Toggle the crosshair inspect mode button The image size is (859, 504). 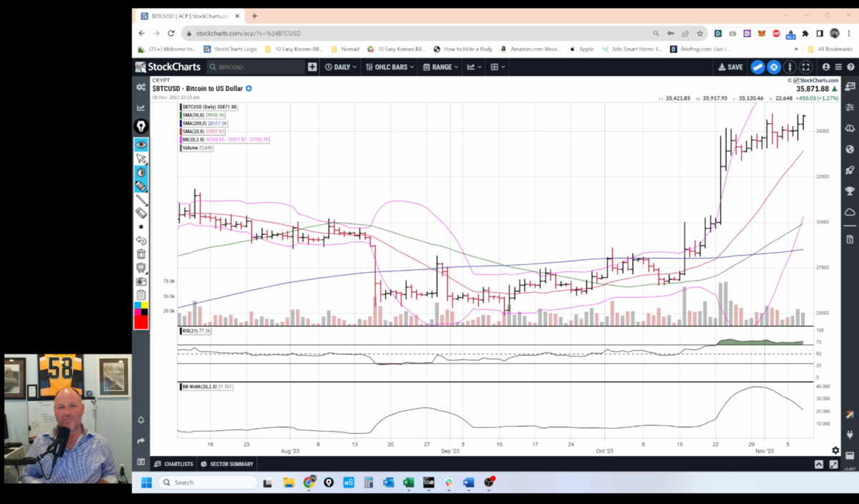click(x=774, y=67)
